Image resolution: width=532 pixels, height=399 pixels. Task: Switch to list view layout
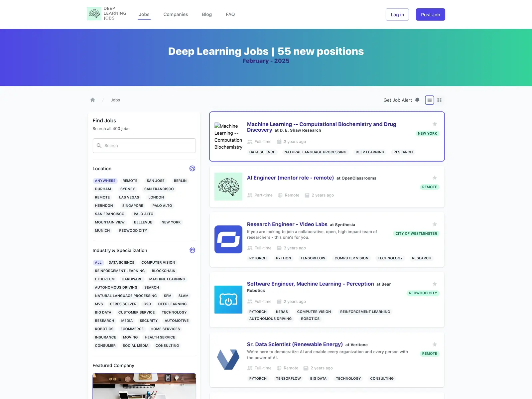tap(430, 100)
